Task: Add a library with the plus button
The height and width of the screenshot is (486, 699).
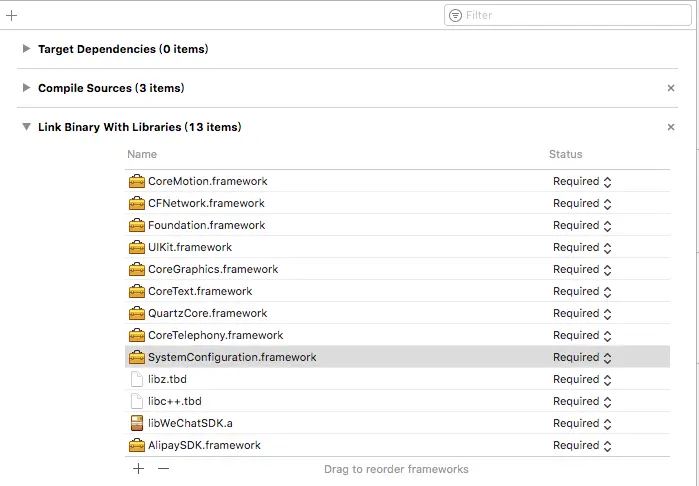Action: 138,469
